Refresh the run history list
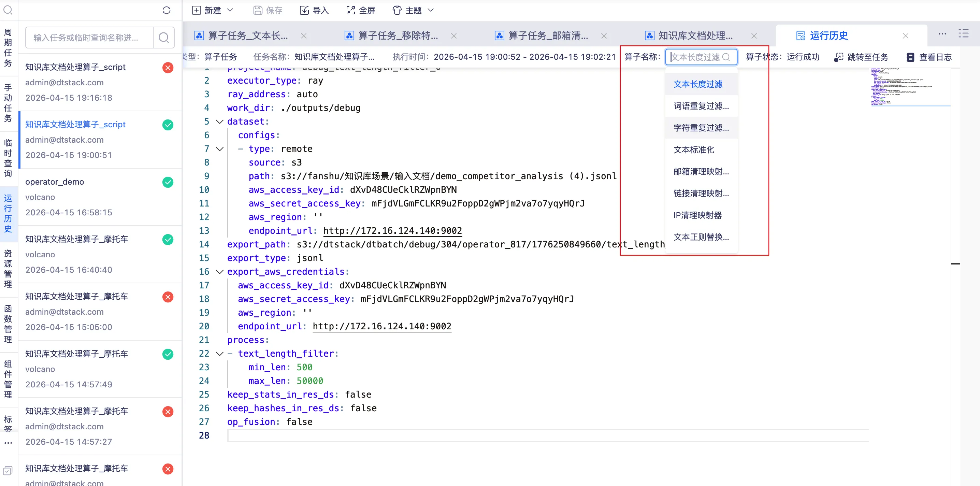This screenshot has height=486, width=980. tap(166, 10)
